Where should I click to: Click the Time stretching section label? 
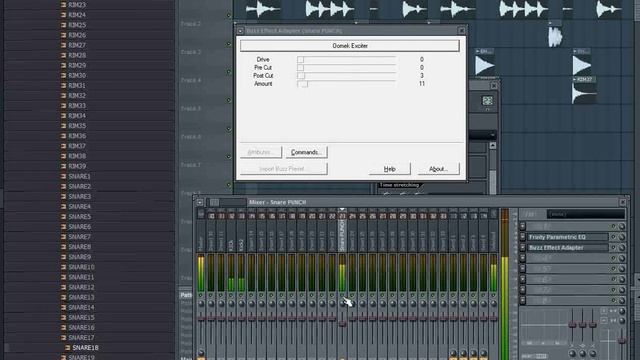click(x=399, y=185)
